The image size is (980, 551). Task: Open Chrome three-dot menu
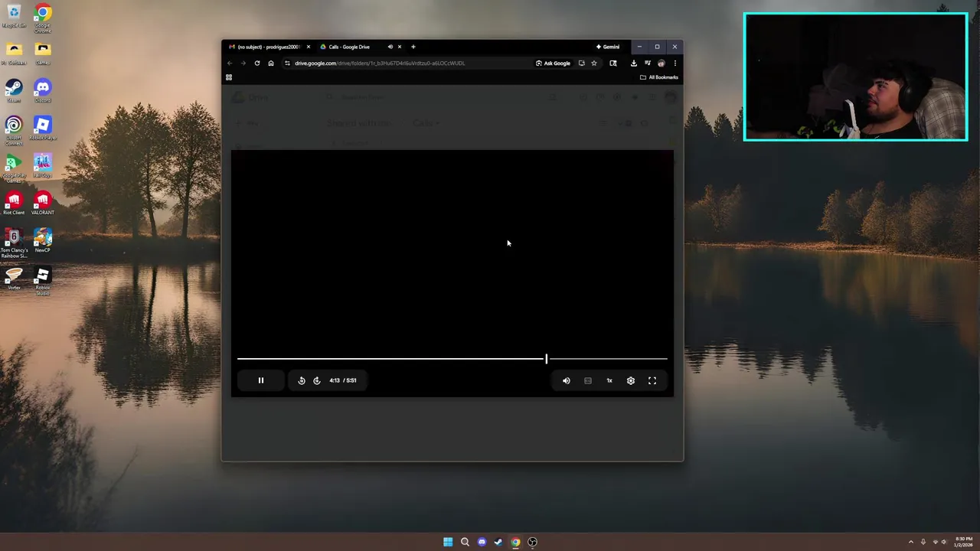675,63
